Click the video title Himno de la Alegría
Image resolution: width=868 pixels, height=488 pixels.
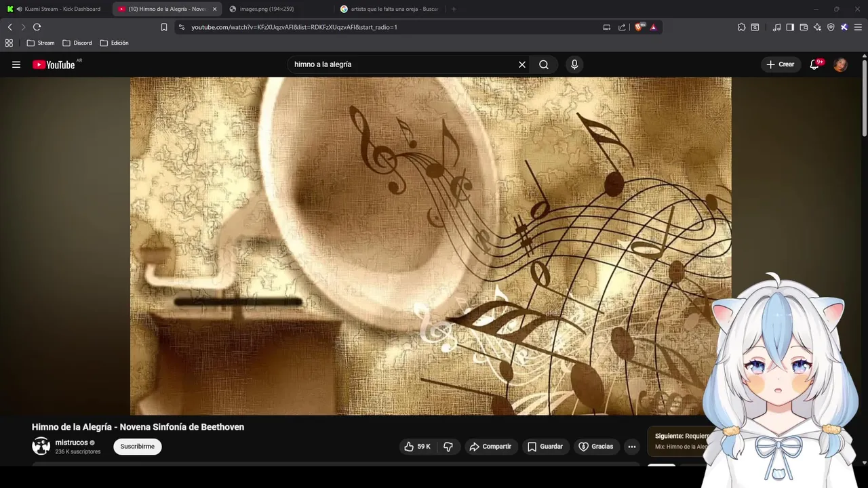pos(138,427)
